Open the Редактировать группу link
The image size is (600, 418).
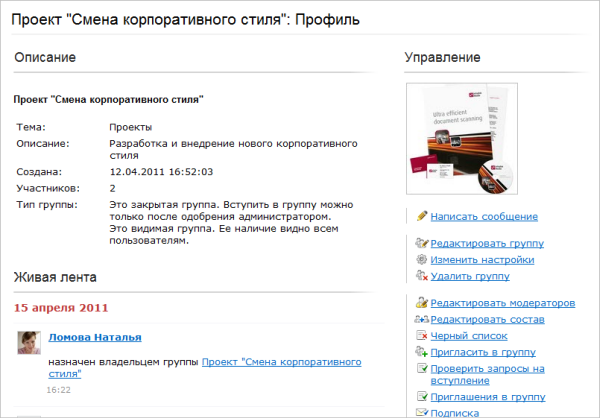pyautogui.click(x=487, y=243)
